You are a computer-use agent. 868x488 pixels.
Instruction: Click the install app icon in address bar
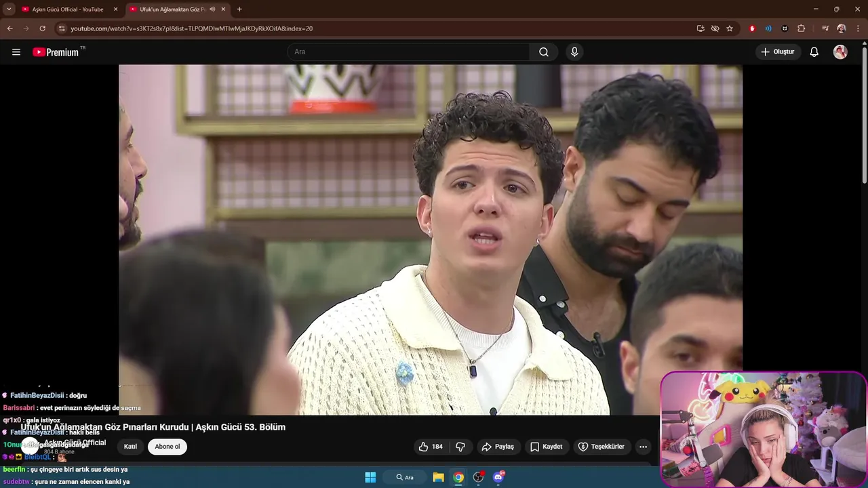(701, 28)
